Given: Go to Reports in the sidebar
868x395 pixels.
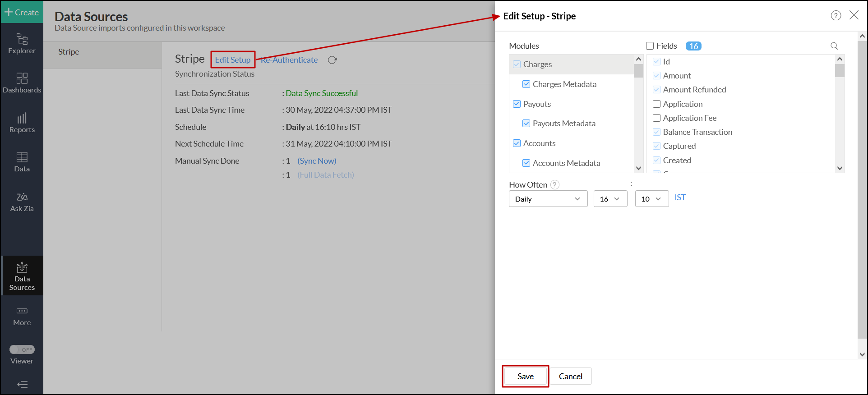Looking at the screenshot, I should click(22, 123).
